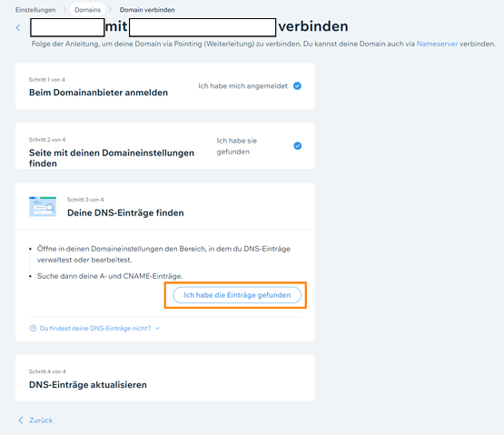This screenshot has width=504, height=435.
Task: Expand the 'Beim Domainanbieter anmelden' step
Action: point(165,86)
